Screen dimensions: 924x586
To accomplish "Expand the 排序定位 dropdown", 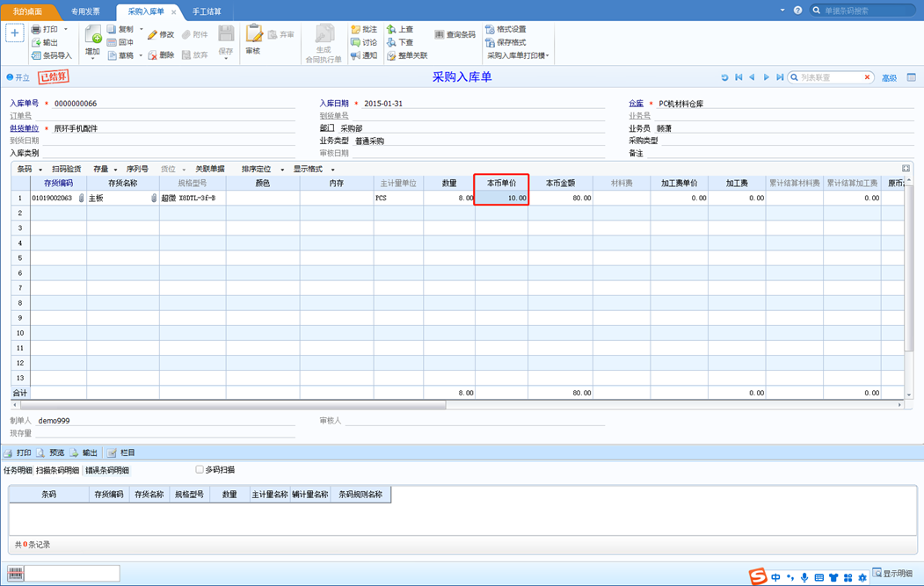I will click(282, 170).
